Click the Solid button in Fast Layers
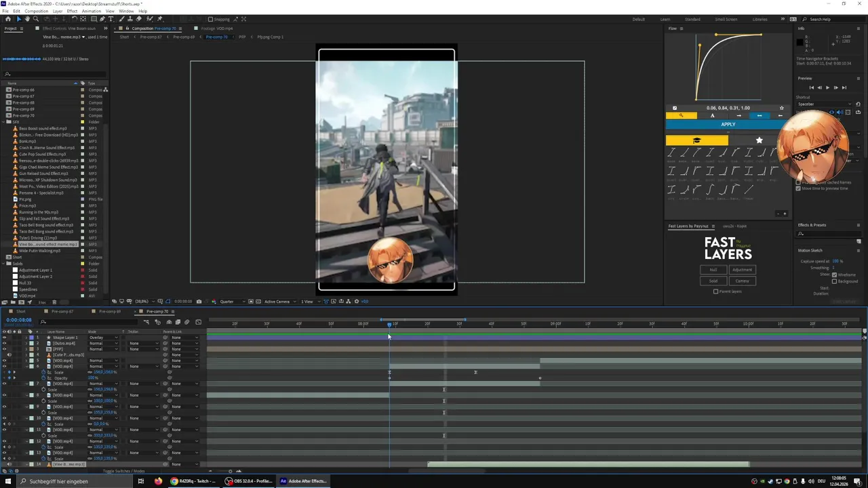This screenshot has height=488, width=868. 713,281
